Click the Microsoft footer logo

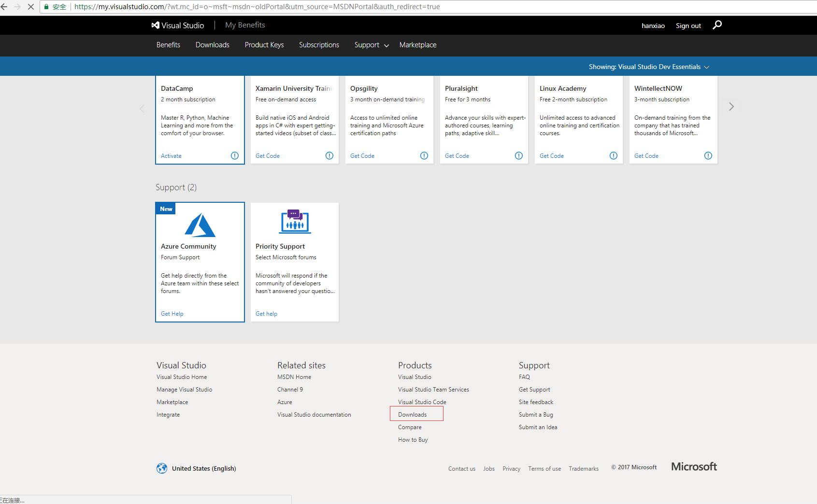point(694,467)
